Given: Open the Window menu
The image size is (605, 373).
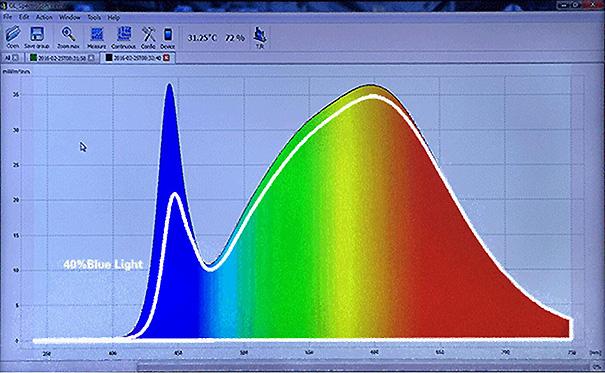Looking at the screenshot, I should pyautogui.click(x=69, y=17).
